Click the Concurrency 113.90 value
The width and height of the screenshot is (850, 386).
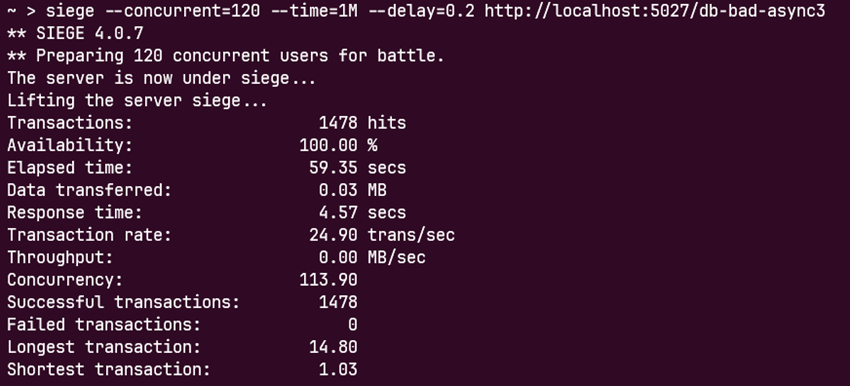[x=328, y=280]
